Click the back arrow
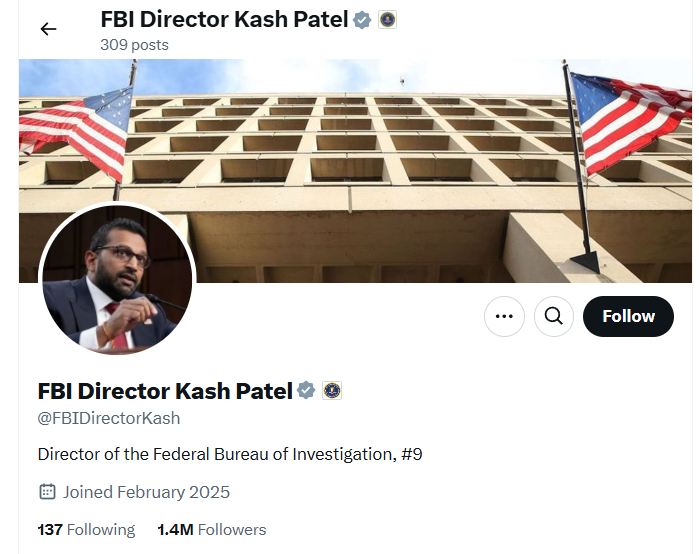This screenshot has height=554, width=699. pos(48,29)
